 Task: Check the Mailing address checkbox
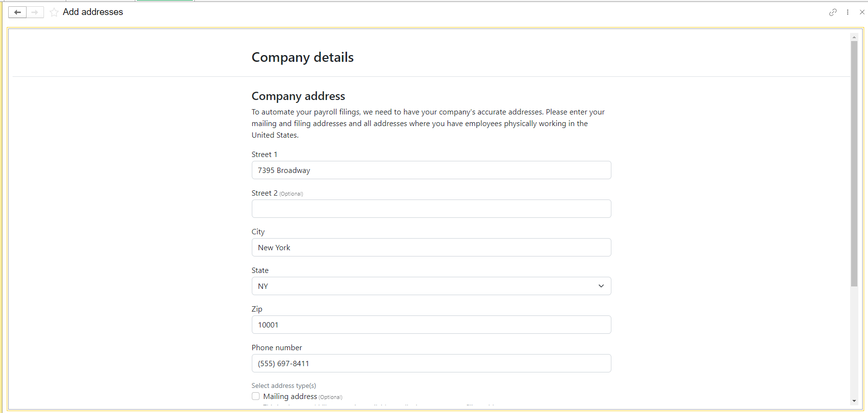coord(256,396)
